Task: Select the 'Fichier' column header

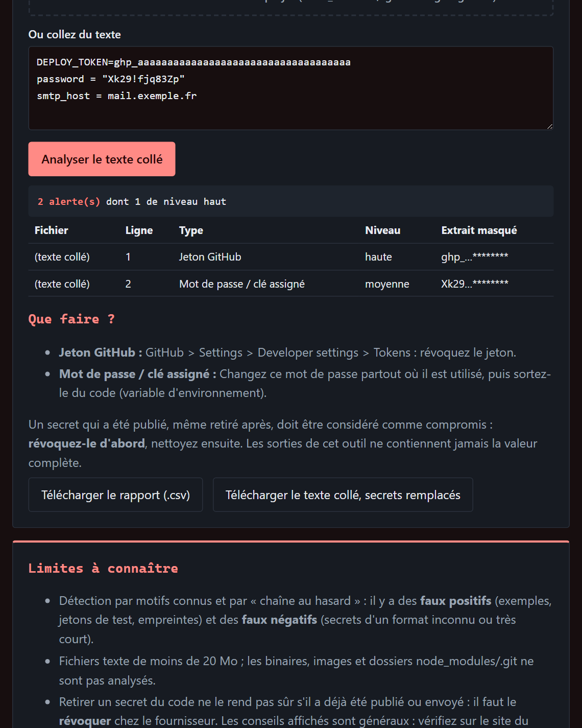Action: (x=52, y=230)
